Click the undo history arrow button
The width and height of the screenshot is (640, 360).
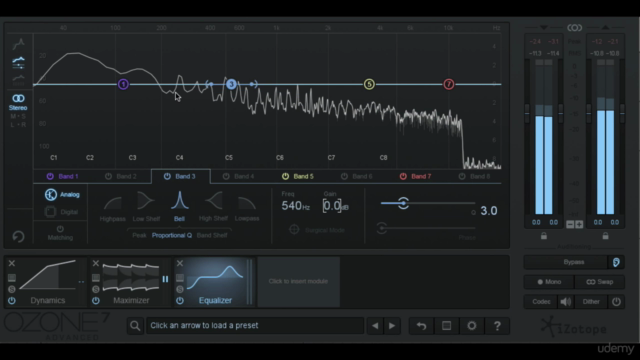tap(421, 326)
